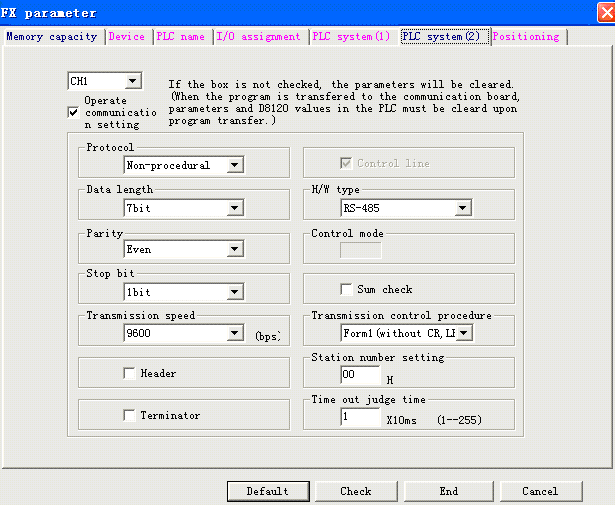Close the FX parameter dialog
The height and width of the screenshot is (505, 615).
pos(606,13)
